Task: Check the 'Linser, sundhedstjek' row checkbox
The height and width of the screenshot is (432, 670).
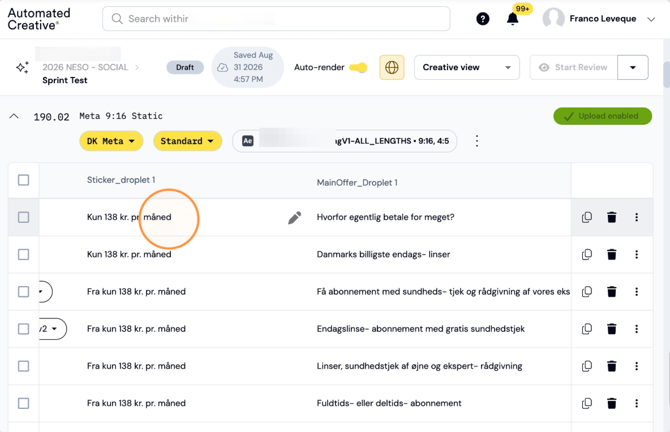Action: 24,366
